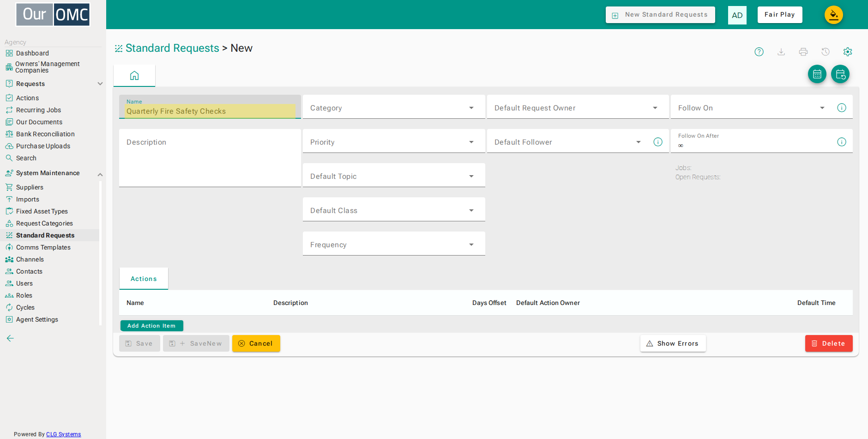The height and width of the screenshot is (439, 868).
Task: Click the Cancel button
Action: click(x=256, y=343)
